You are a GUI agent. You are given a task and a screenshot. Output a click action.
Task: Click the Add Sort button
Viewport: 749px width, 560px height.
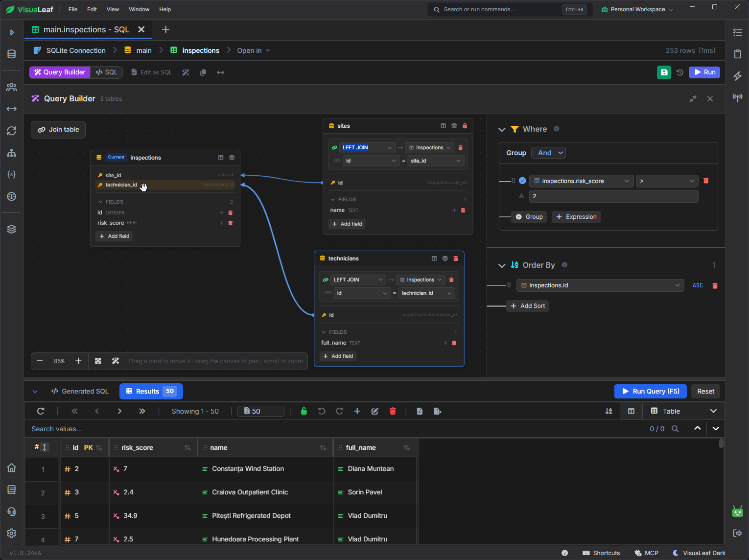pyautogui.click(x=527, y=306)
